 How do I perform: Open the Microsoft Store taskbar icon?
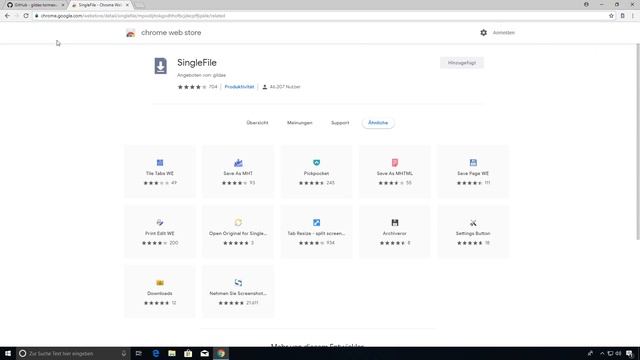188,353
